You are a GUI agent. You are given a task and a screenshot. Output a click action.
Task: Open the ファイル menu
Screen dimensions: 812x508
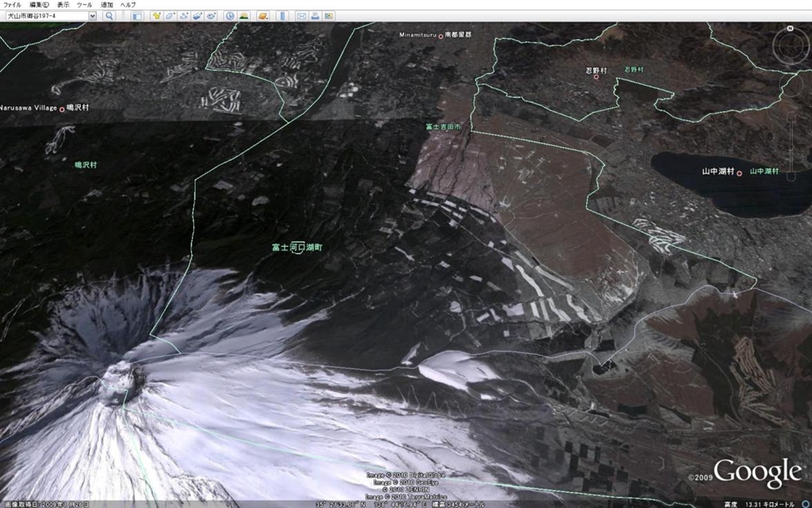coord(12,5)
